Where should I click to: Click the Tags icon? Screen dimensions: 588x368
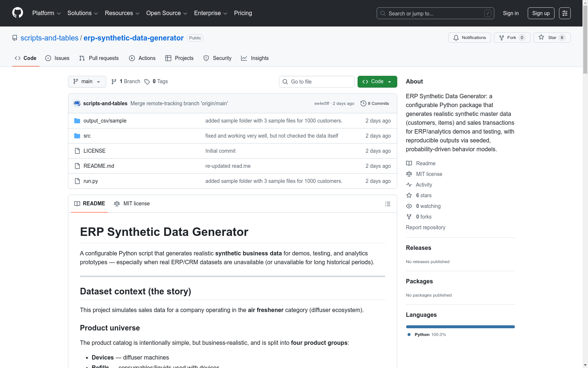coord(147,82)
